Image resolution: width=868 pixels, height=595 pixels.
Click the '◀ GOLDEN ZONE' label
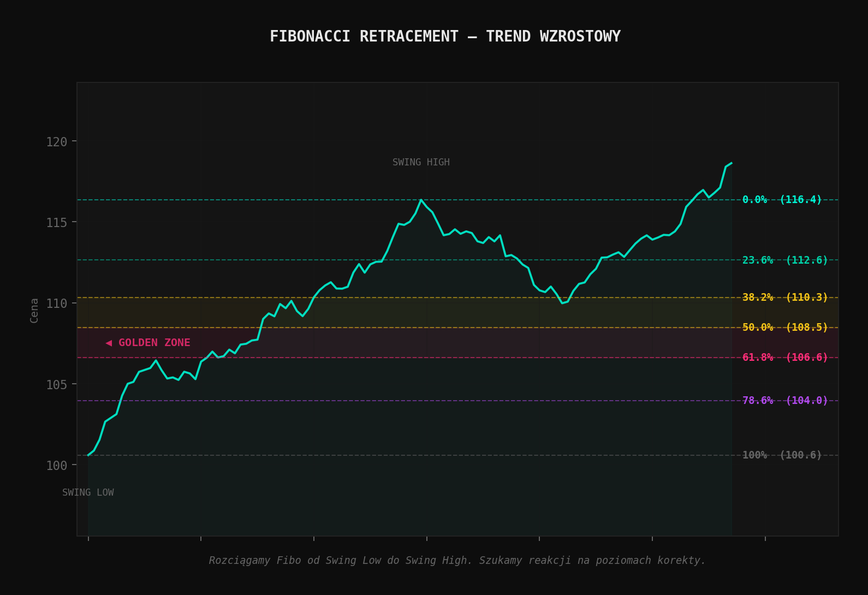click(148, 343)
